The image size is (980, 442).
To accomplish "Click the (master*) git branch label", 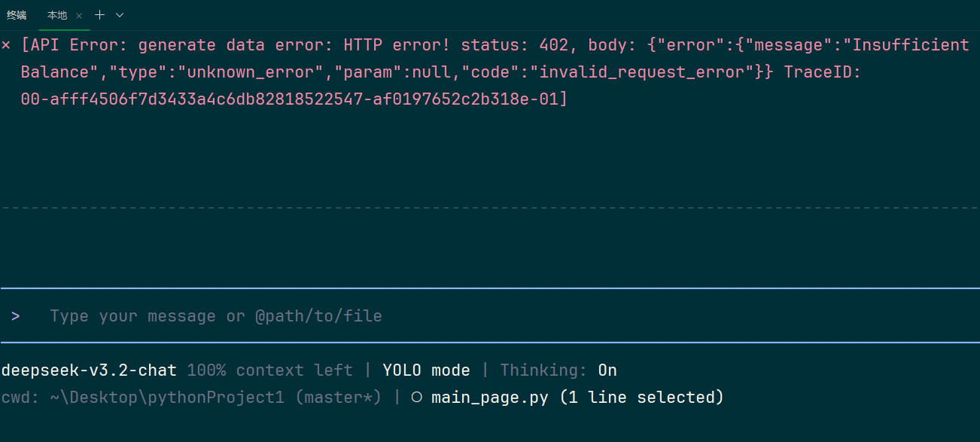I will [x=338, y=398].
